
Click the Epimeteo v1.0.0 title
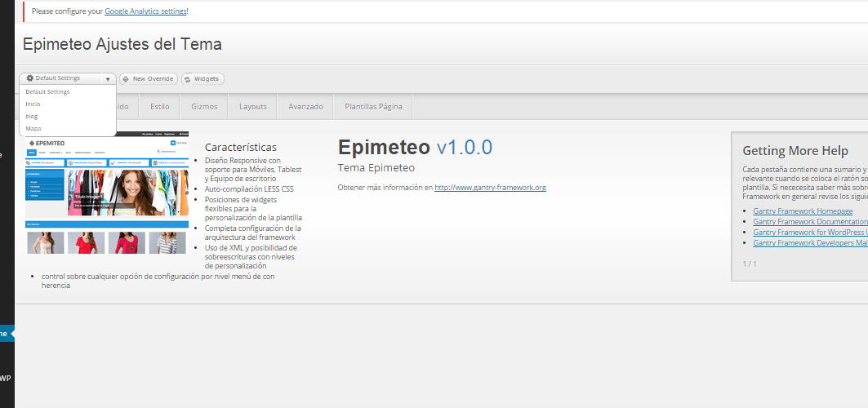coord(415,147)
